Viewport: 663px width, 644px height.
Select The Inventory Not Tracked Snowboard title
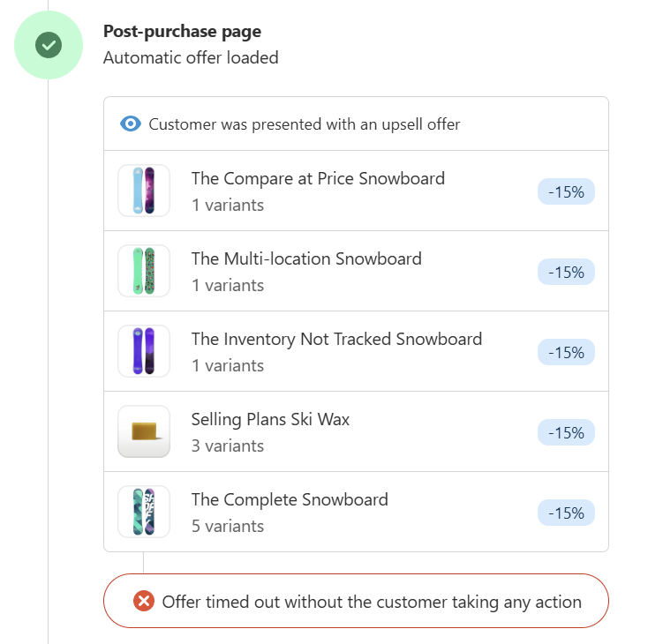pos(336,340)
